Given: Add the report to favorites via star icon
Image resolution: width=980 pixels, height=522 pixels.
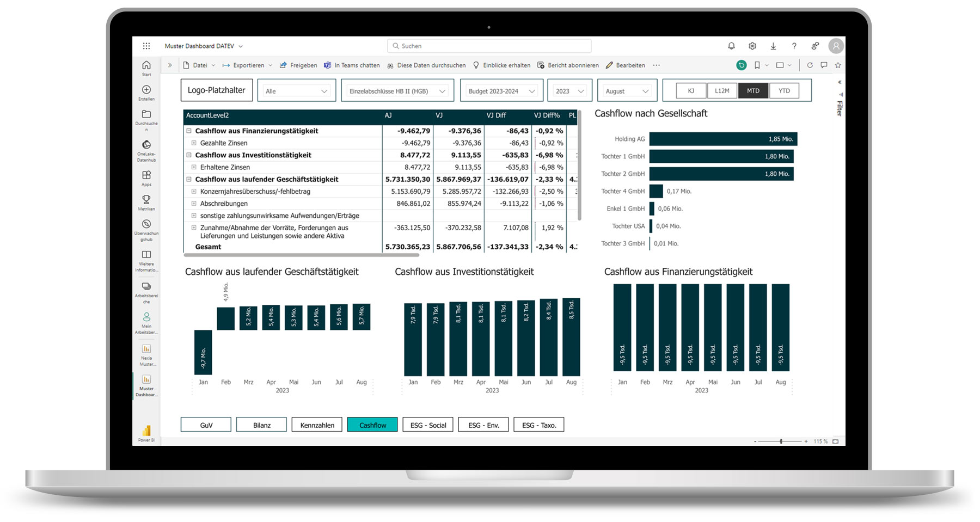Looking at the screenshot, I should 837,65.
